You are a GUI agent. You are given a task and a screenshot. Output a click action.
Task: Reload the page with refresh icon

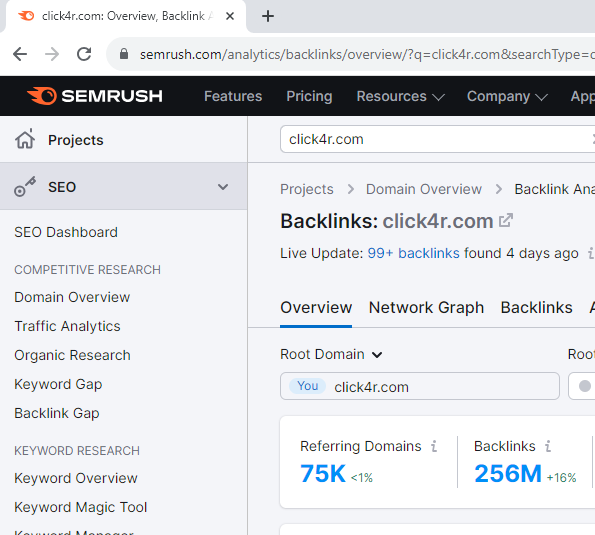click(x=84, y=54)
